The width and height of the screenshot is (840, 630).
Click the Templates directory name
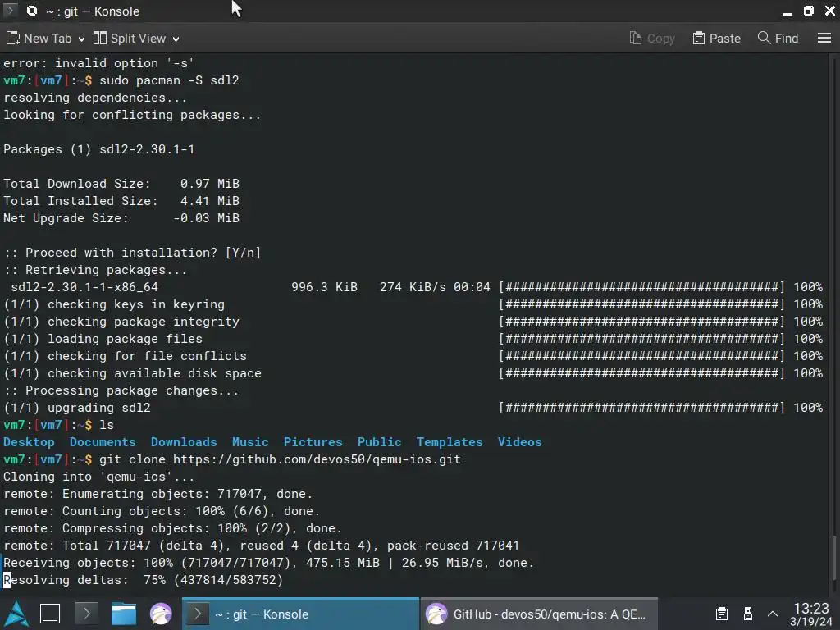click(x=450, y=442)
